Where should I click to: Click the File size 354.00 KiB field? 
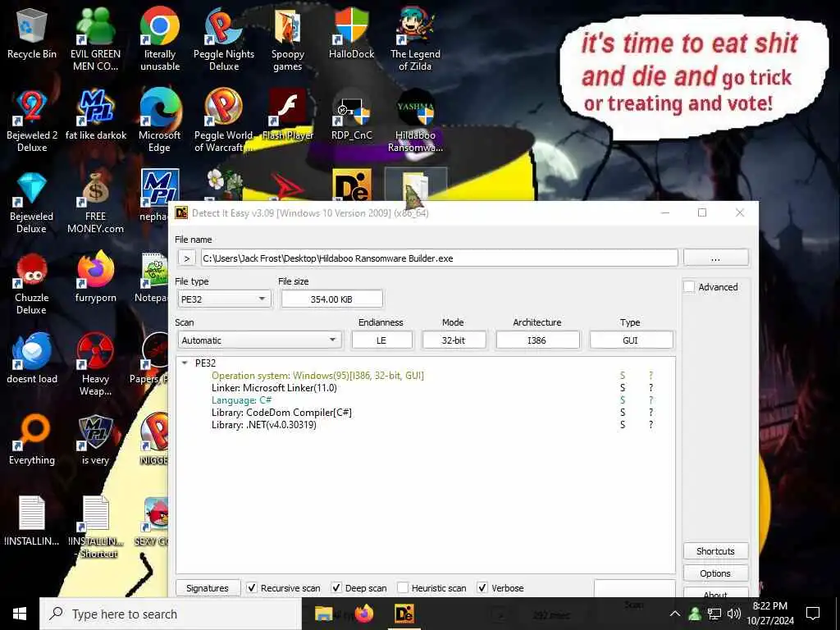pos(331,299)
